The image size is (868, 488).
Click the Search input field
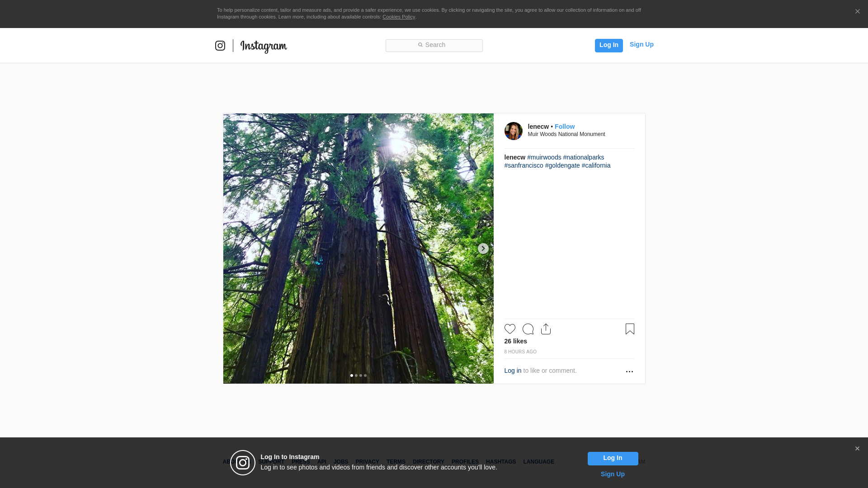434,45
